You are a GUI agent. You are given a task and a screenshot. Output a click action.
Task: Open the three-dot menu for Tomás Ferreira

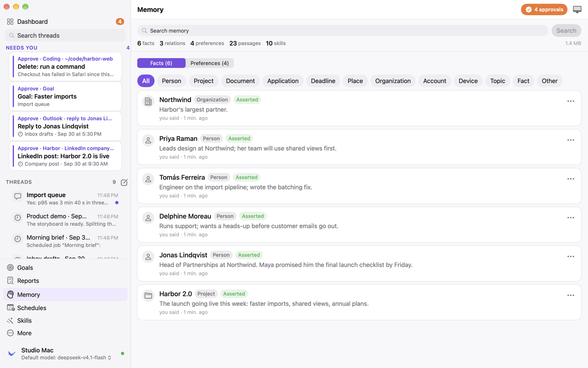(x=570, y=179)
